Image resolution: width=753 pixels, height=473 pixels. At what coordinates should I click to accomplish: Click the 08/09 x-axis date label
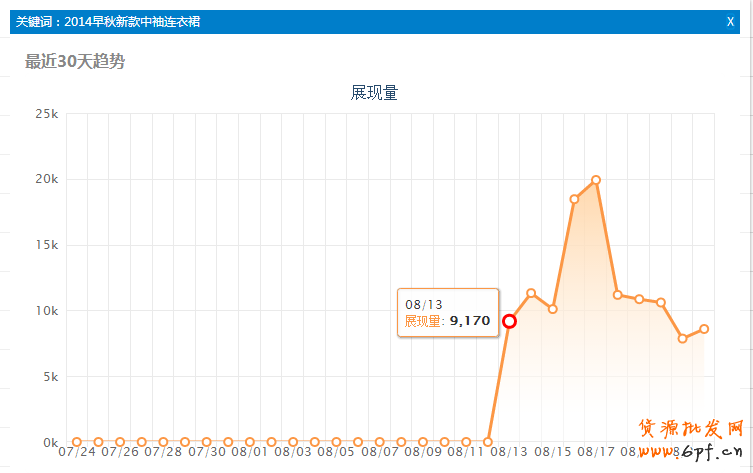(423, 452)
